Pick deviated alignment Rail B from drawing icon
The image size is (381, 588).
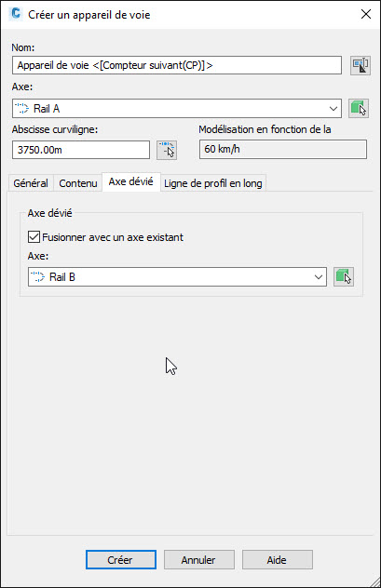coord(344,276)
